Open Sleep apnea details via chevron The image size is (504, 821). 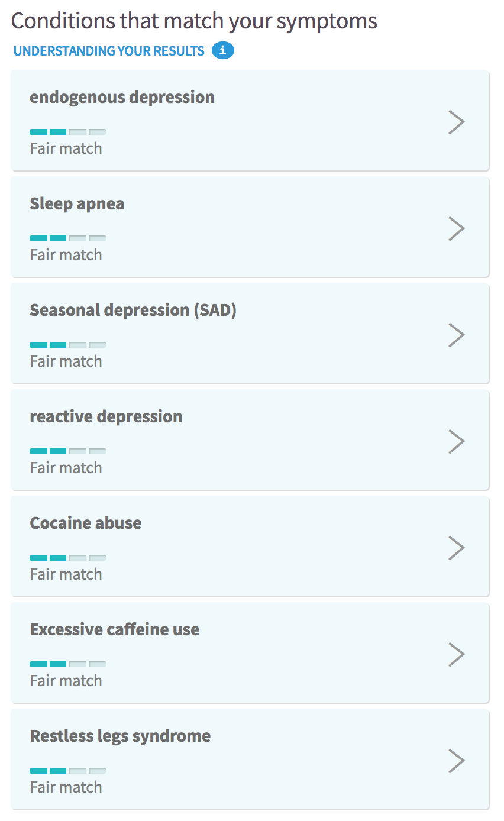(x=456, y=228)
